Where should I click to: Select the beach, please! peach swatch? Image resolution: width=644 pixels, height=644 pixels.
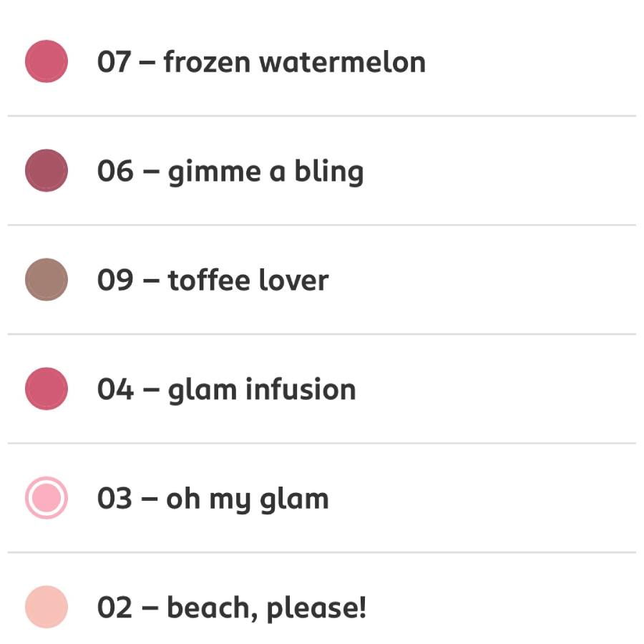[47, 607]
